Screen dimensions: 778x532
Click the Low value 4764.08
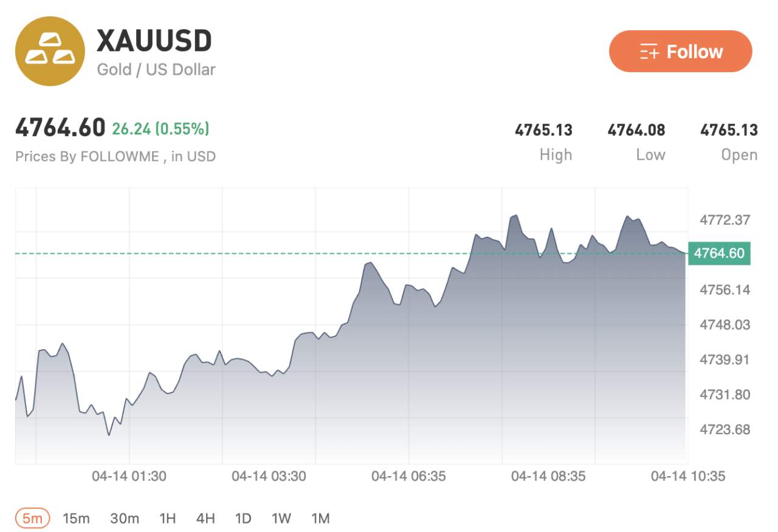tap(636, 130)
